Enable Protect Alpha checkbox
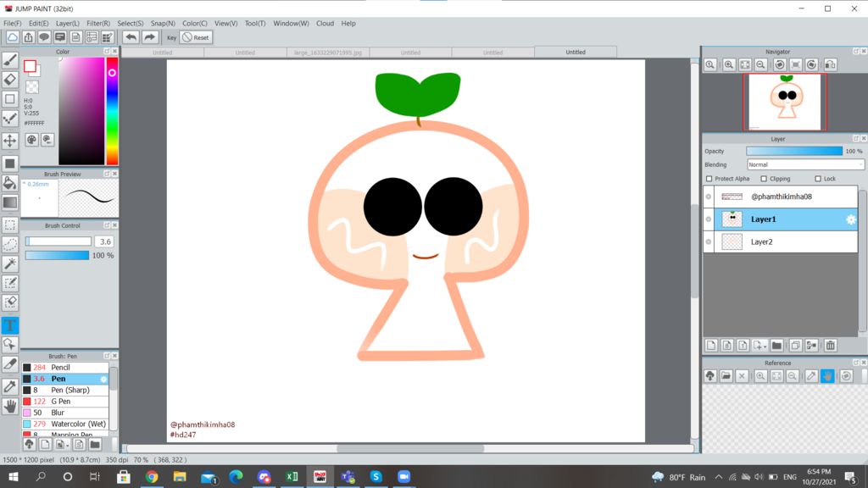This screenshot has height=488, width=868. [709, 179]
